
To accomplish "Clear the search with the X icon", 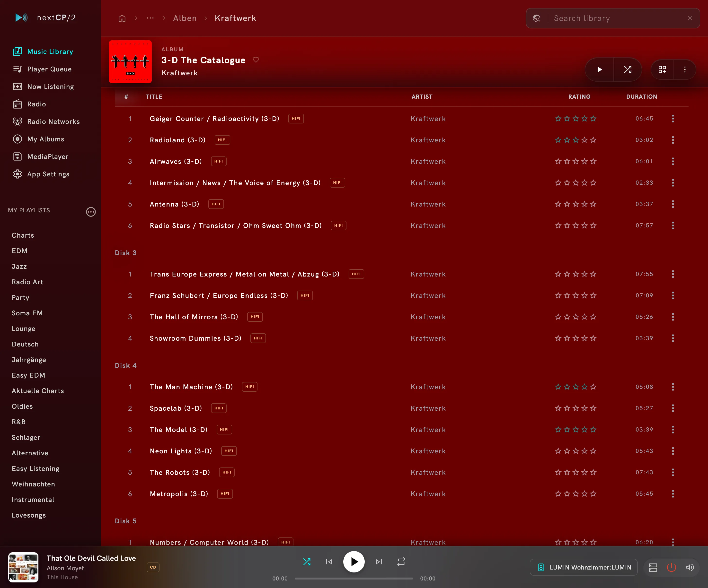I will pos(690,18).
